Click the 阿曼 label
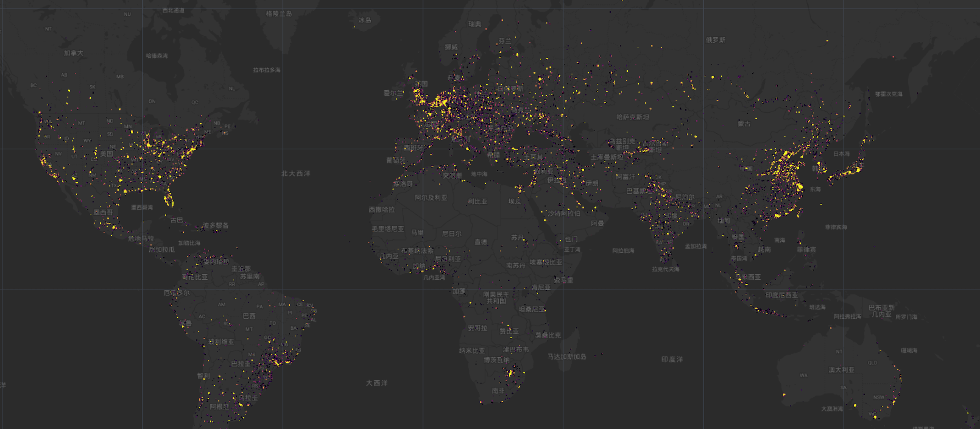980x429 pixels. 598,224
